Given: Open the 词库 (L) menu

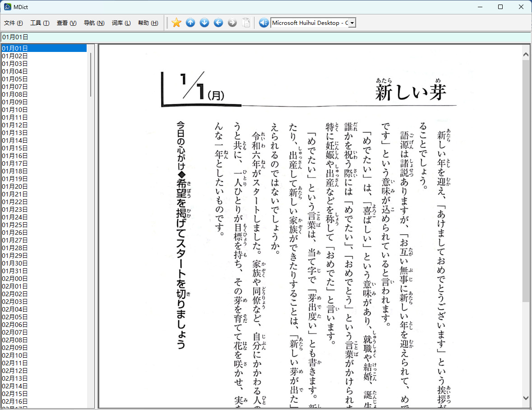Looking at the screenshot, I should (x=121, y=23).
